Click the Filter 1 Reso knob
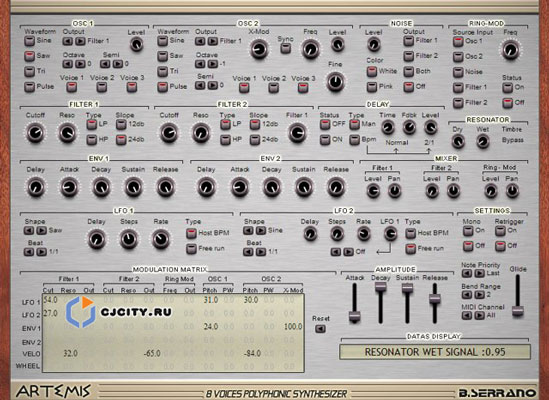The width and height of the screenshot is (549, 400). (67, 133)
